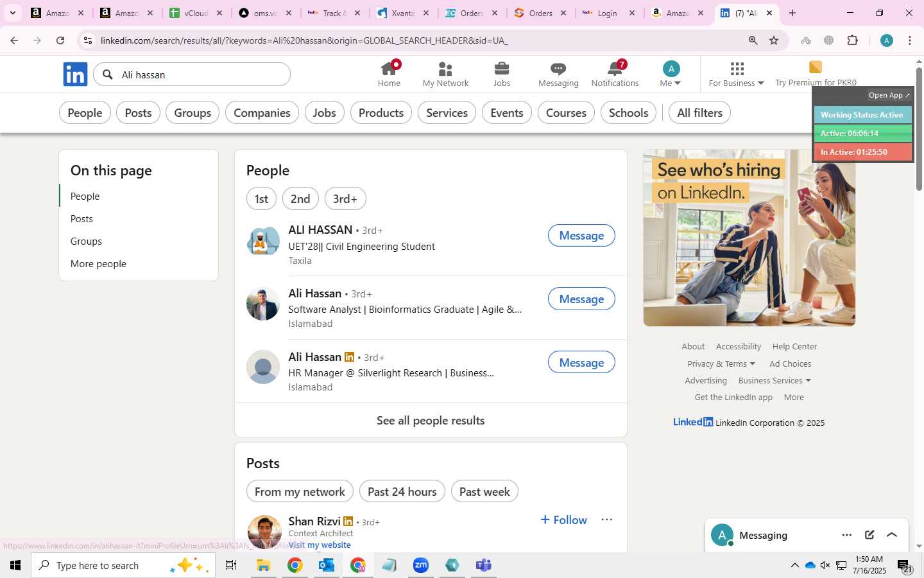924x578 pixels.
Task: Open the Messaging nav icon
Action: point(558,74)
